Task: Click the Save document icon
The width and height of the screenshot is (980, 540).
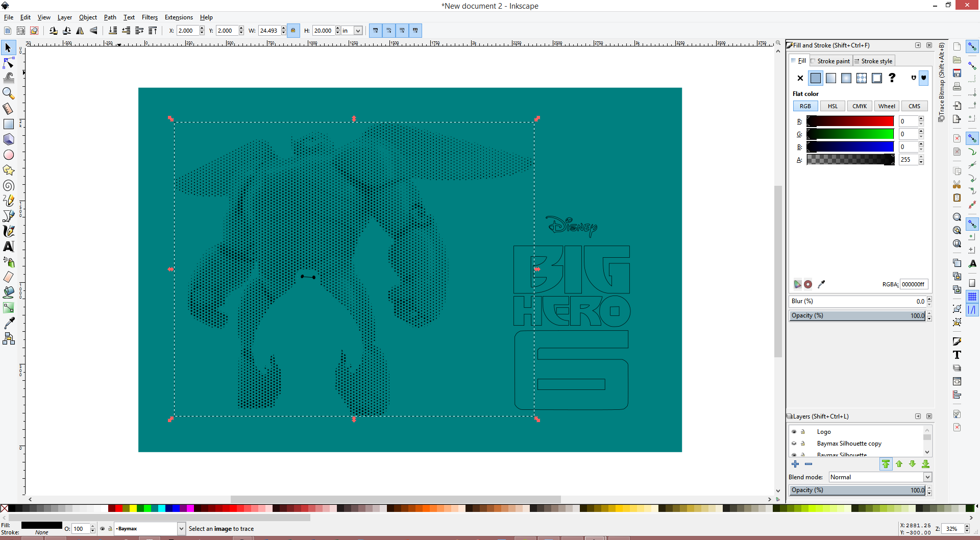Action: tap(957, 73)
